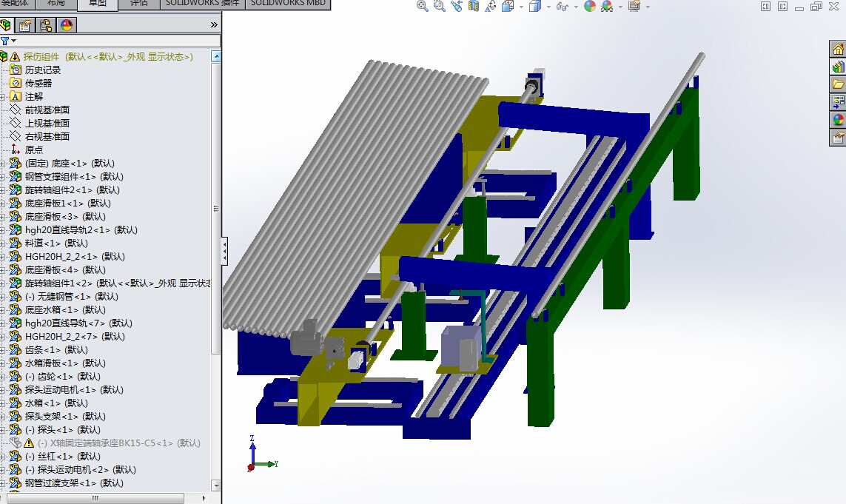Activate the Section View icon
The width and height of the screenshot is (846, 504).
pos(473,6)
